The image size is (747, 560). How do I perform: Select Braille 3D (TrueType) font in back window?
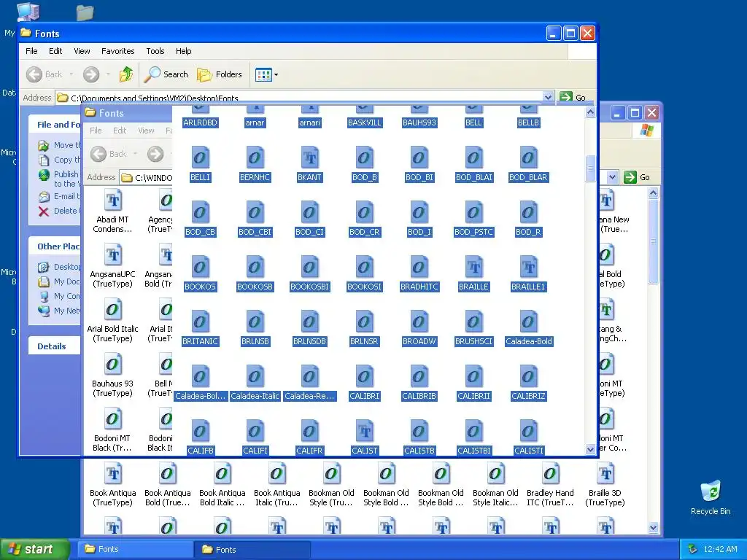point(605,475)
